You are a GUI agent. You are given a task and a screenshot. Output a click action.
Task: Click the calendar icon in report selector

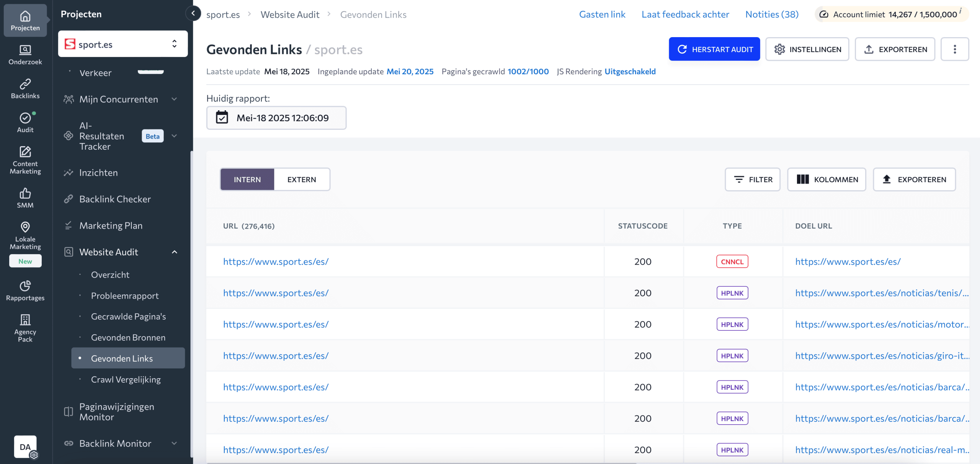[222, 118]
